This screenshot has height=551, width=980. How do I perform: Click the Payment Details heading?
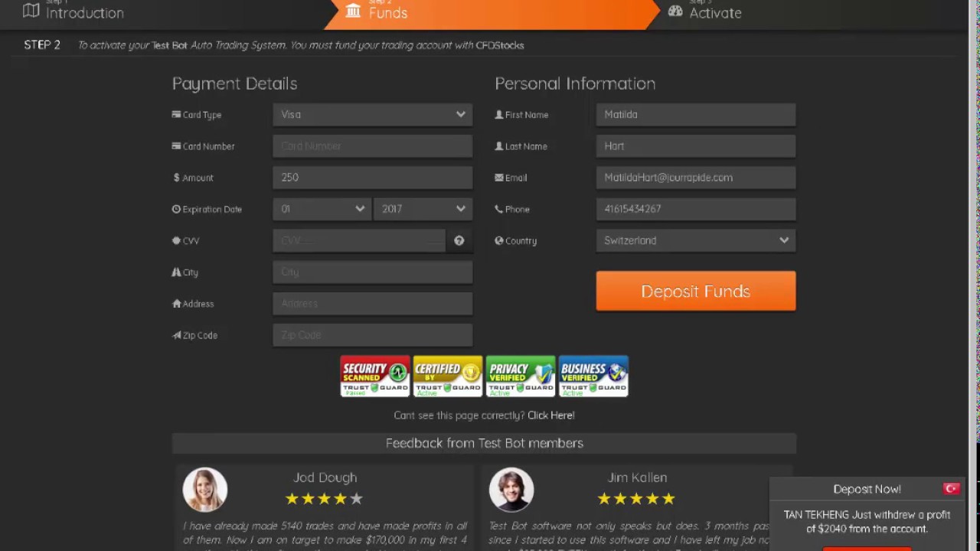[234, 83]
